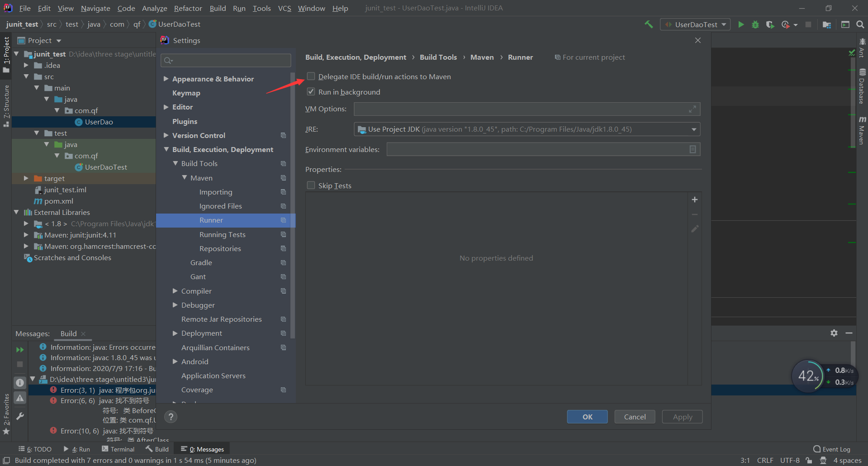
Task: Switch to the Terminal tool tab
Action: 118,449
